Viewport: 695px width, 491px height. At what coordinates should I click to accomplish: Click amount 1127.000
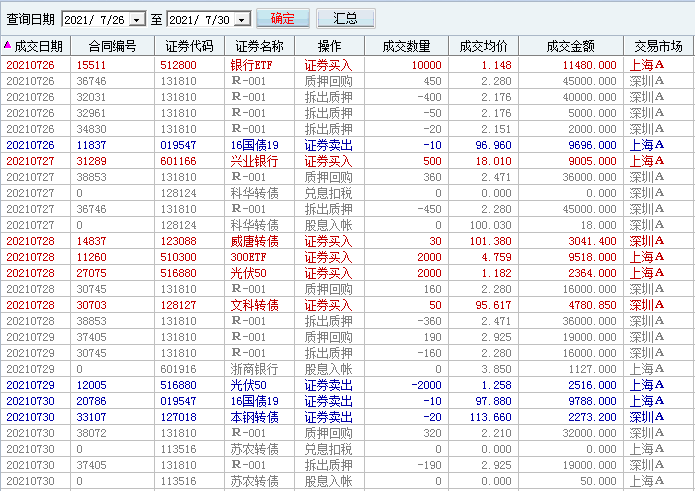click(x=593, y=369)
